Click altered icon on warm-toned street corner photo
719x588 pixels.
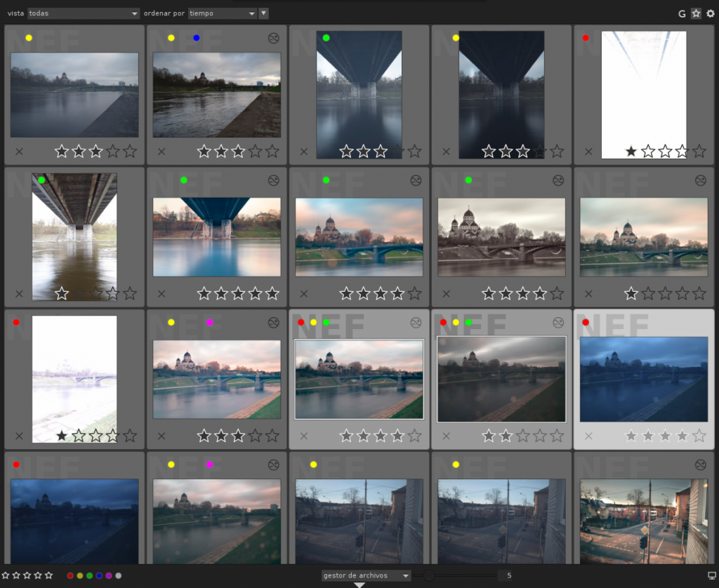click(701, 465)
